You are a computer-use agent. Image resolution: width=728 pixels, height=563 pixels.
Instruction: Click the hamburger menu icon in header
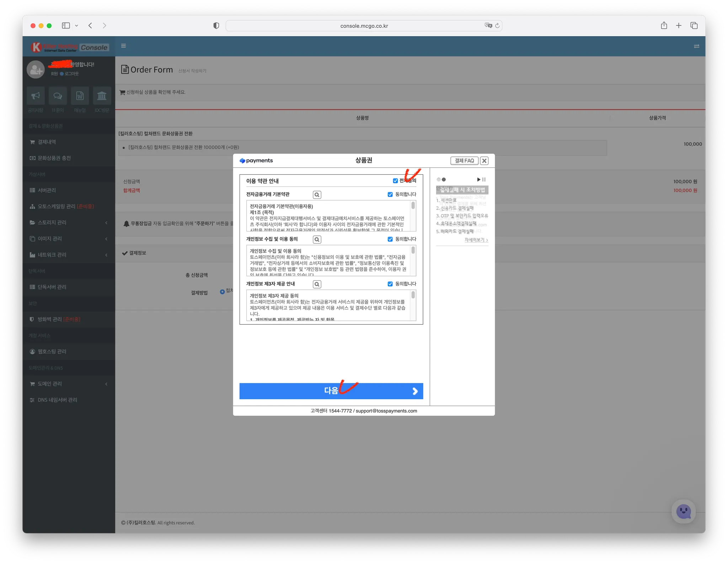point(123,46)
